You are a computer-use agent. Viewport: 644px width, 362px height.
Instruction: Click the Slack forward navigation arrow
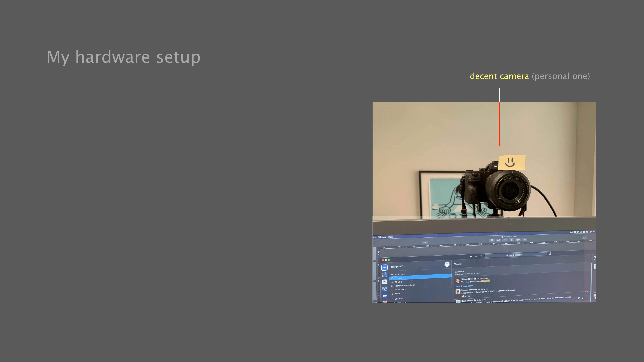point(476,256)
